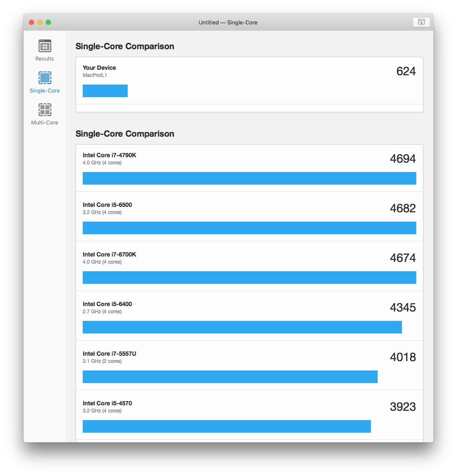Click the 'Intel Core i7-5557U' name
The image size is (457, 476).
click(110, 354)
